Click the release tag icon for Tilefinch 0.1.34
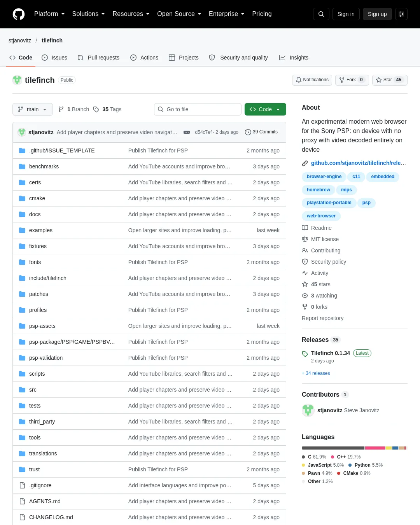Screen dimensions: 420x525 click(305, 354)
